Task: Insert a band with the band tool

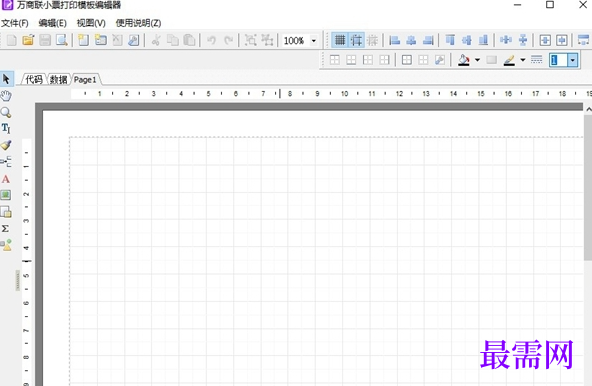Action: [x=6, y=162]
